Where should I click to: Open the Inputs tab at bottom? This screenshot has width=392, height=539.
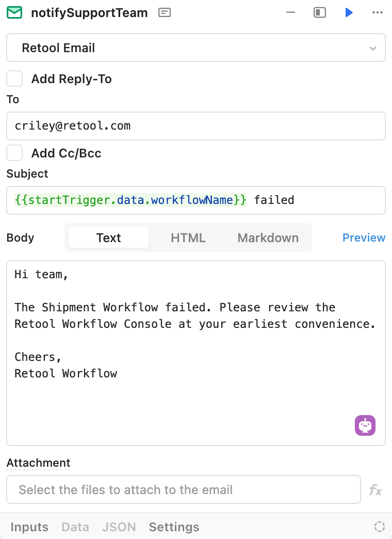pyautogui.click(x=29, y=527)
